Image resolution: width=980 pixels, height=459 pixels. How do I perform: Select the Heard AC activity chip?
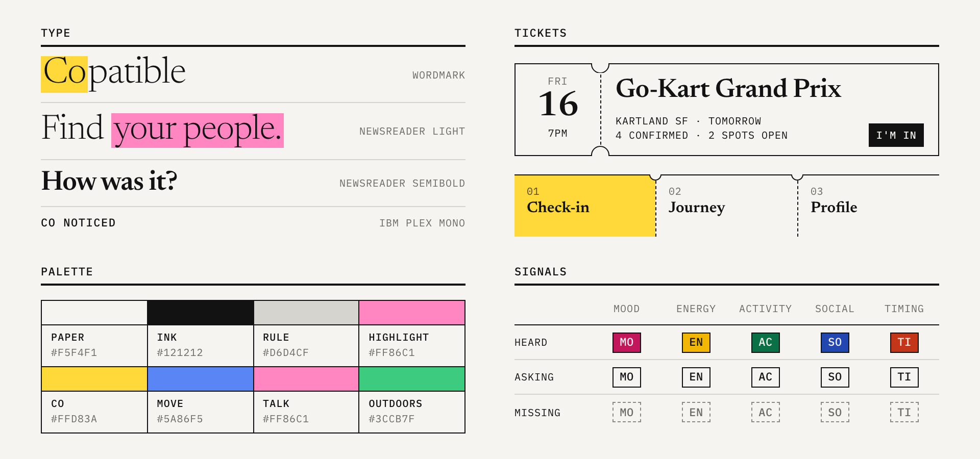tap(766, 342)
